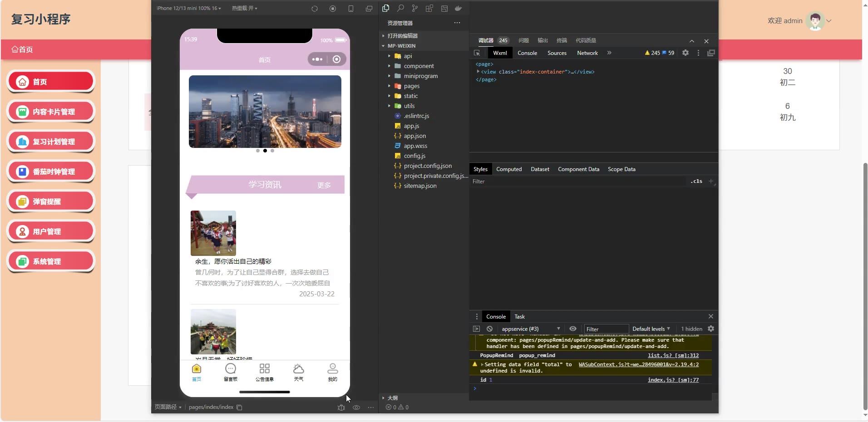Click the simulator refresh icon
The height and width of the screenshot is (422, 868).
315,9
